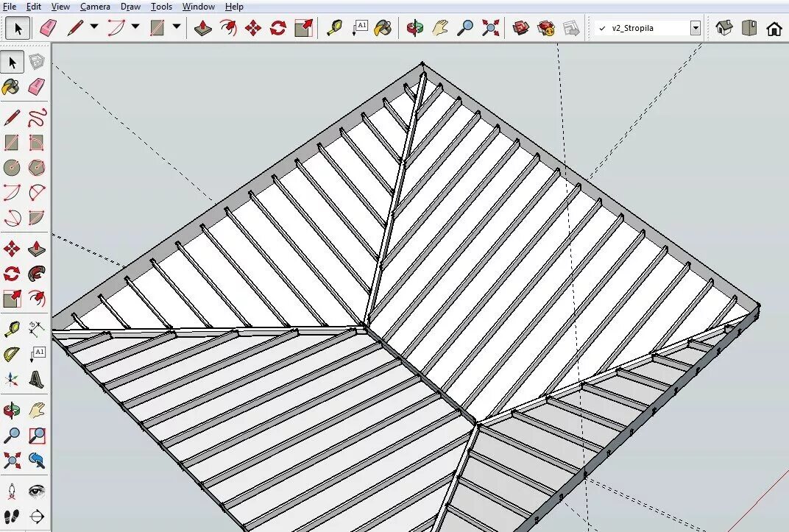Select the Pie arc tool
This screenshot has width=789, height=532.
point(36,218)
